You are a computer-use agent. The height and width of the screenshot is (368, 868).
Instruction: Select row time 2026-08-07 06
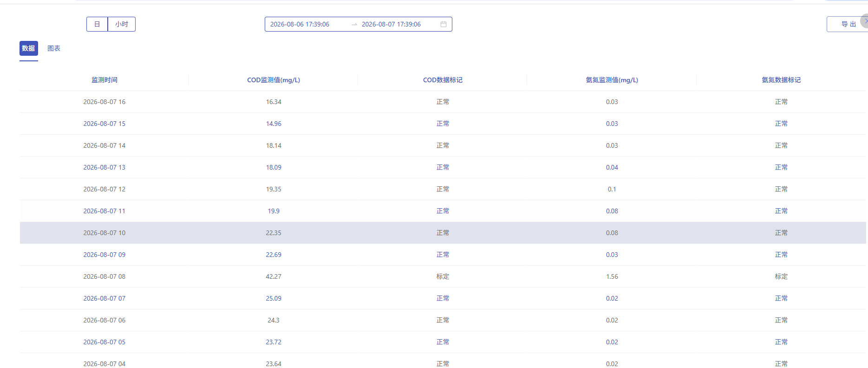104,320
